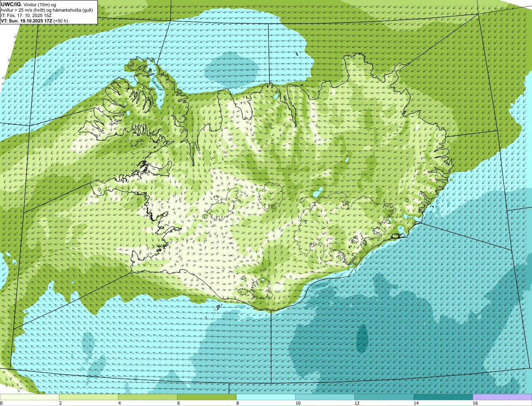This screenshot has height=406, width=532.
Task: Click the "IT: Fös. 17. 10. 2025 15Z" line
Action: (x=26, y=15)
